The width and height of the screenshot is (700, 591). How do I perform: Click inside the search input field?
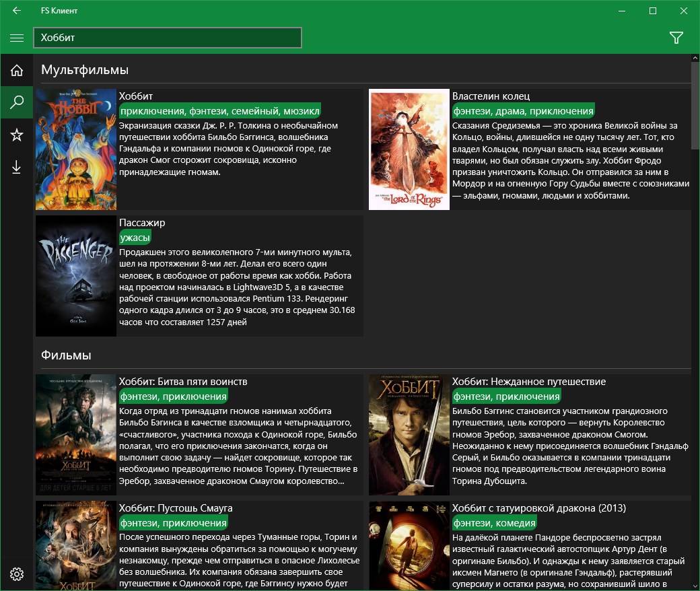(x=167, y=37)
